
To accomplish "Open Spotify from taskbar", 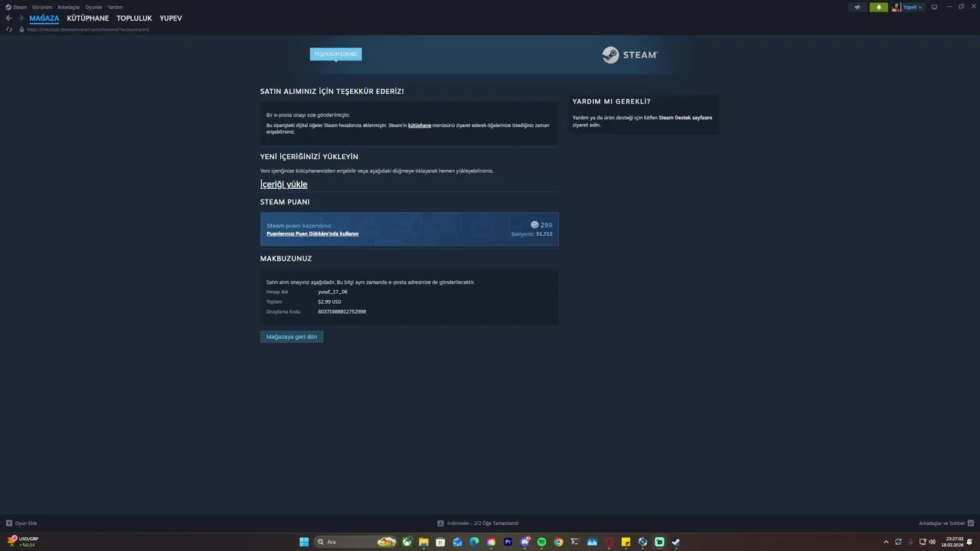I will coord(541,542).
